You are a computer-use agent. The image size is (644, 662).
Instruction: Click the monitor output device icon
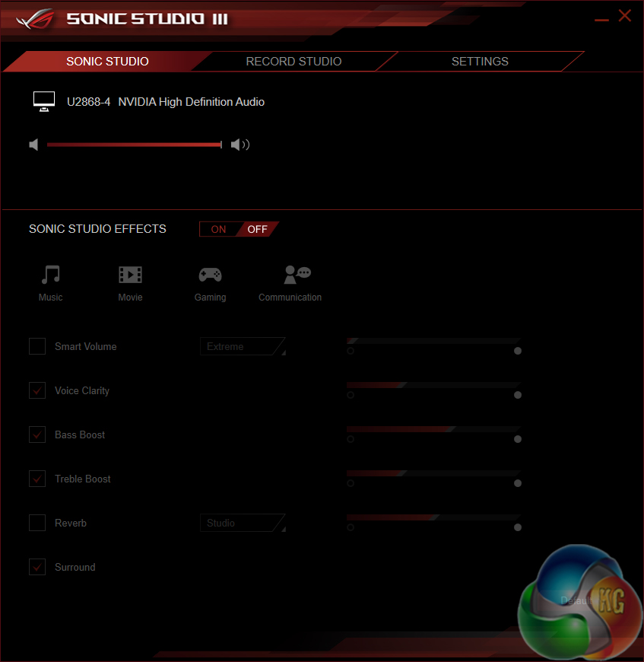tap(44, 101)
